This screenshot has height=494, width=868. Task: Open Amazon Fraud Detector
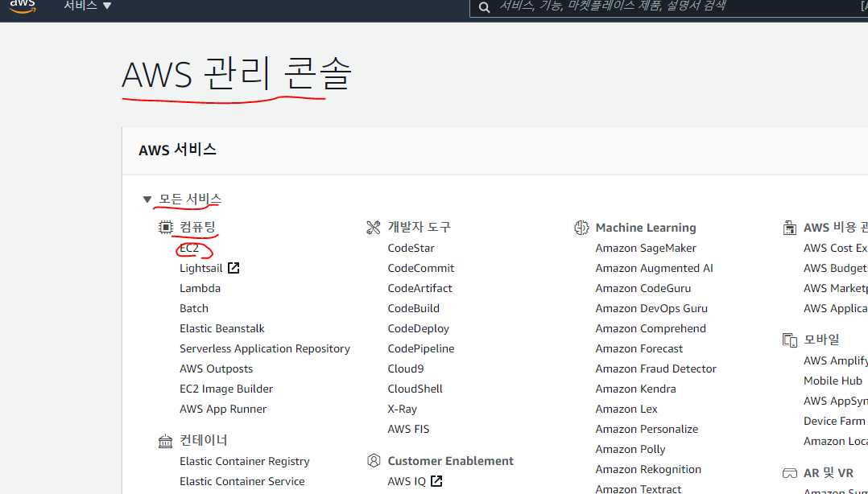tap(655, 369)
